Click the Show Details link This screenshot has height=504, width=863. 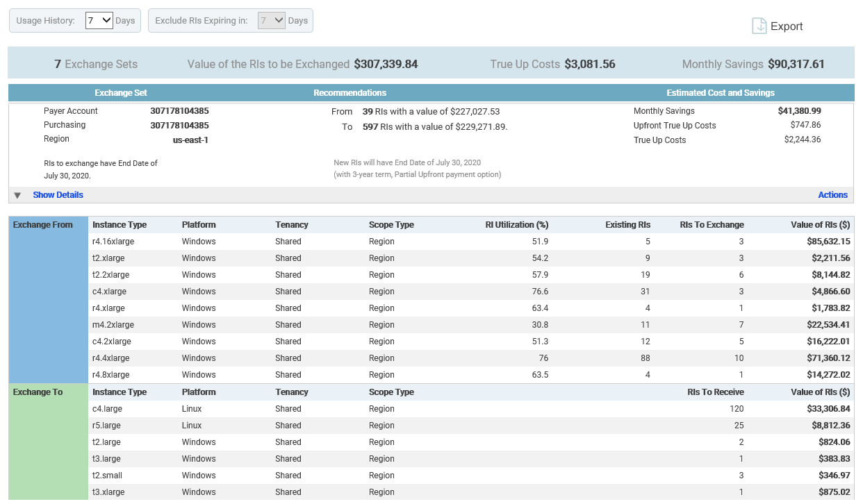(x=58, y=195)
